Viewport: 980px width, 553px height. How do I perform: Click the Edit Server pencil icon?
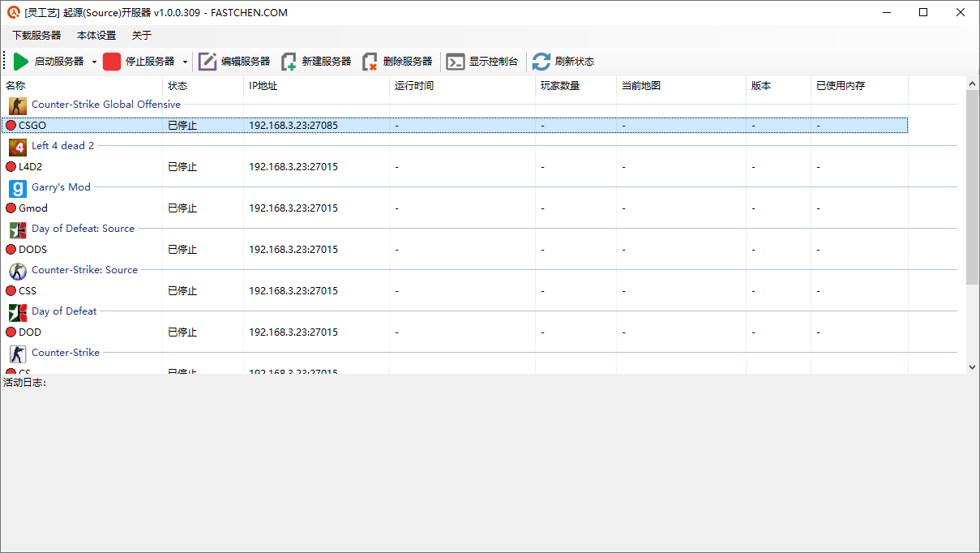coord(208,62)
